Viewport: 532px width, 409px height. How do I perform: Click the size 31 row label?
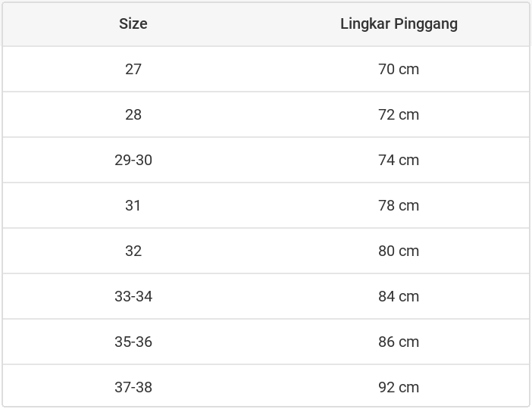tap(133, 205)
